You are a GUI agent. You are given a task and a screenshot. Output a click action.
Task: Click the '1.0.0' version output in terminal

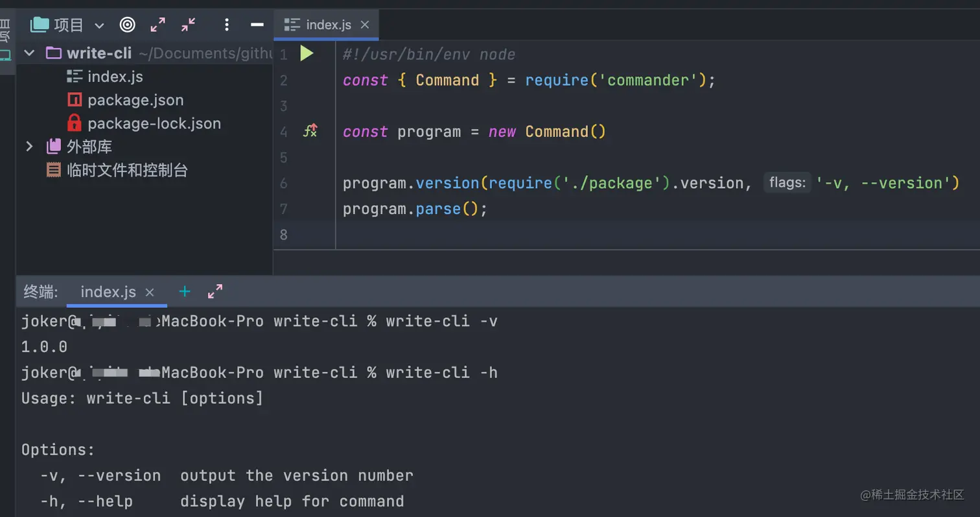(x=44, y=346)
